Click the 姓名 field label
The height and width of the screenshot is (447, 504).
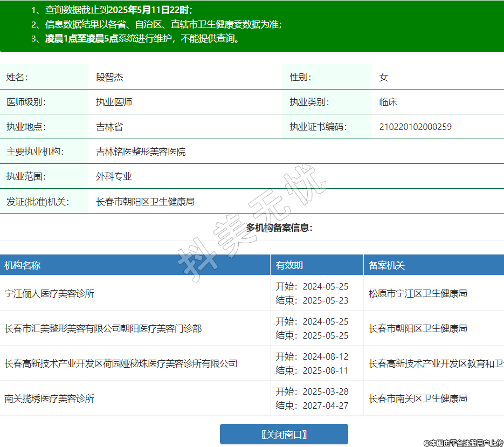[17, 77]
